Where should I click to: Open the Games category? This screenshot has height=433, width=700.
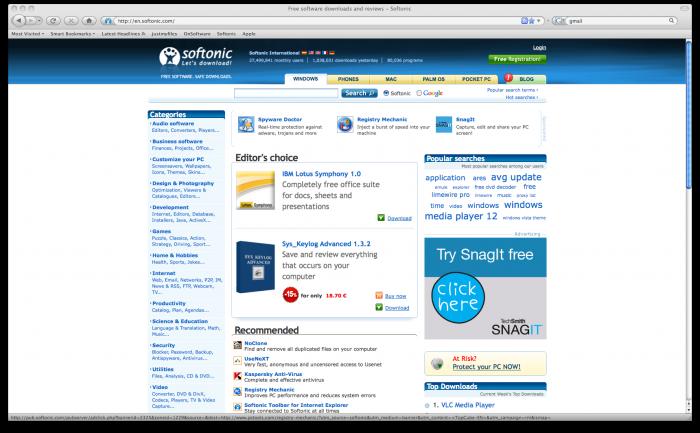point(162,231)
